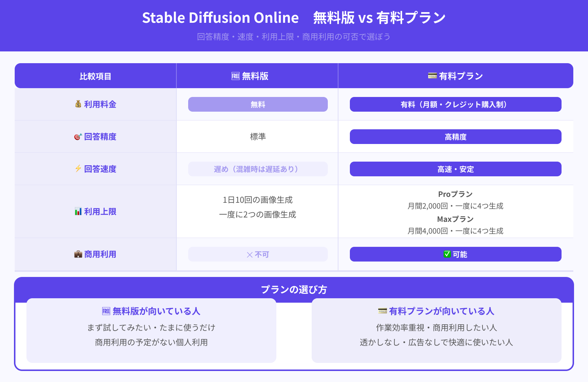
Task: Click the FREE icon next to 無料版が向いている人
Action: tap(106, 311)
